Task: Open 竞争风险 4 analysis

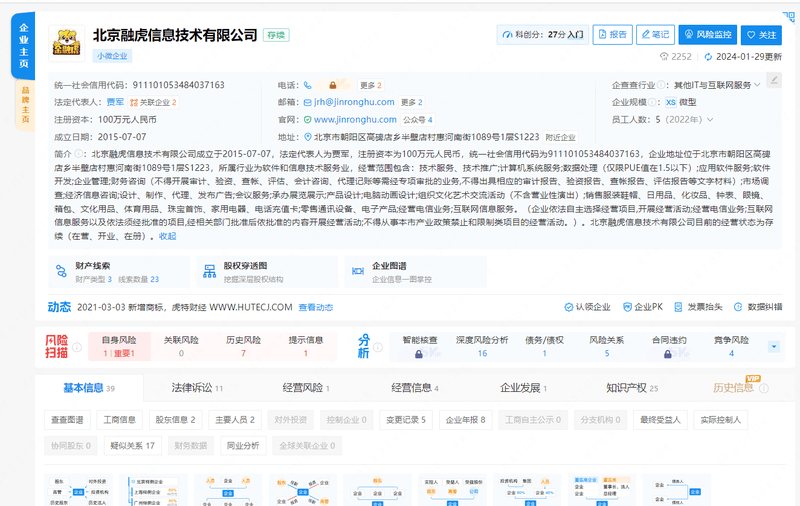Action: click(x=731, y=346)
